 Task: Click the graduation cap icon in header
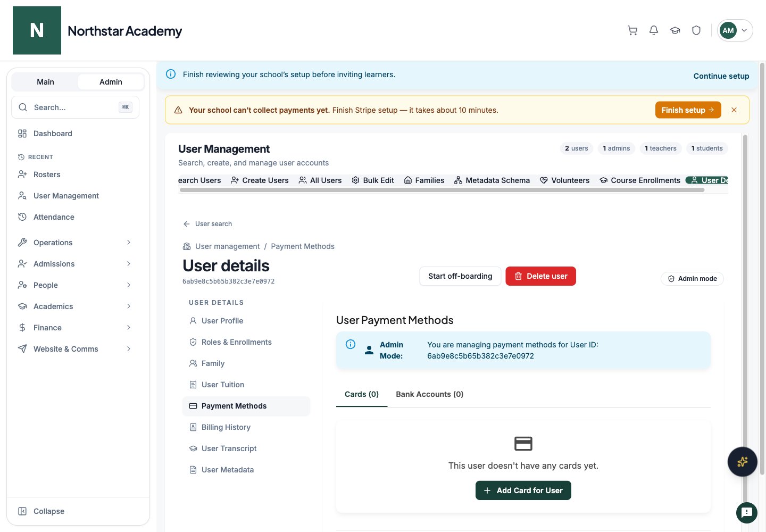pyautogui.click(x=675, y=30)
